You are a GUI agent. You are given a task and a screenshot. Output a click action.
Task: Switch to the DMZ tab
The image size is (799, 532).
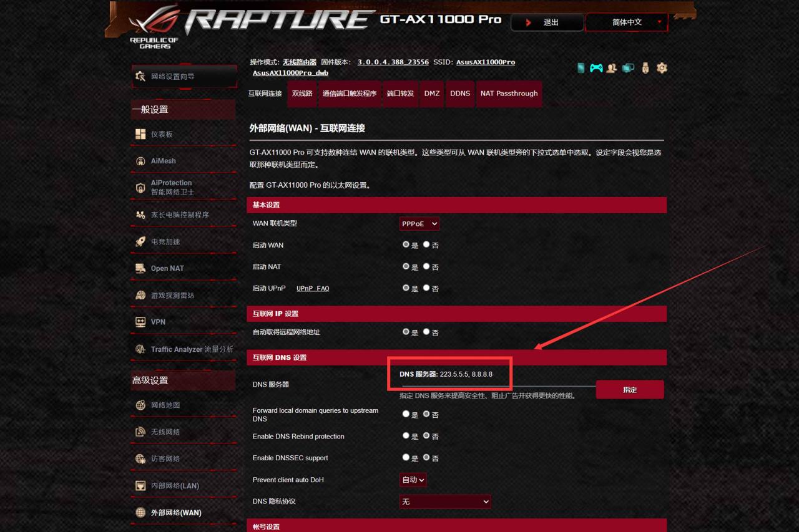pyautogui.click(x=432, y=94)
